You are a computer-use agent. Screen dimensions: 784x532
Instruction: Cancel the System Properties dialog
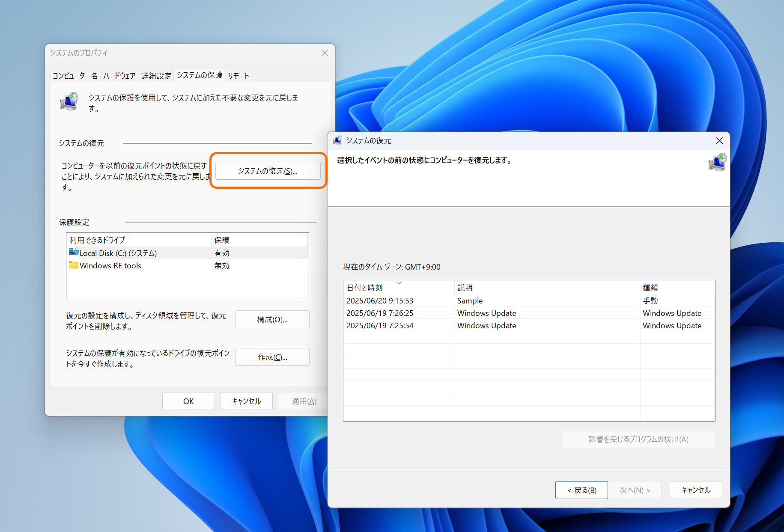click(246, 401)
